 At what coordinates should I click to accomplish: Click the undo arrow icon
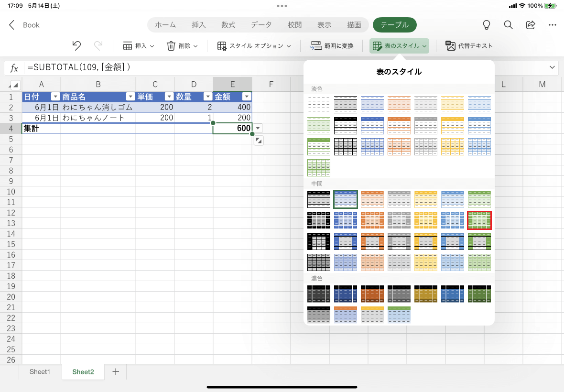76,46
